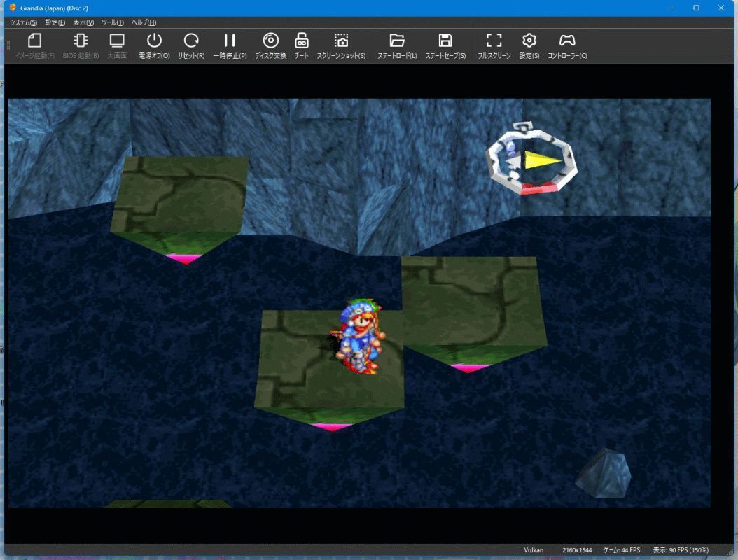Open 大画面 big picture mode
Screen dimensions: 738x560
[117, 46]
